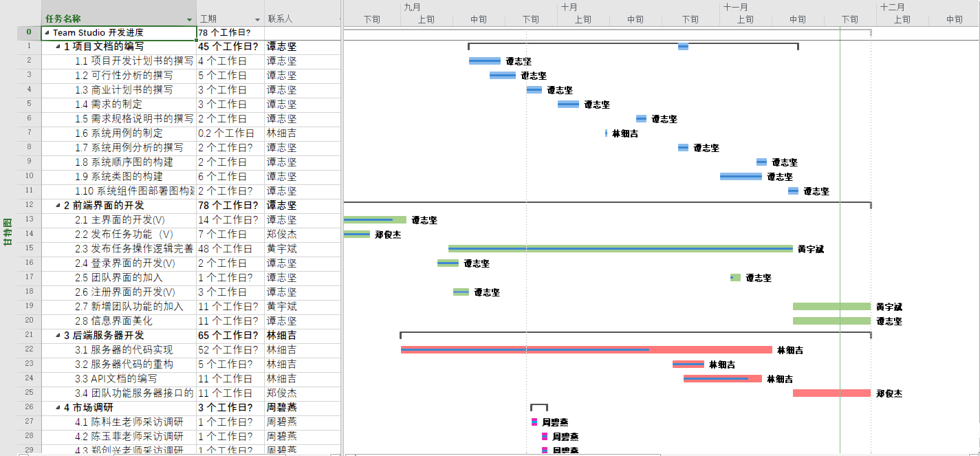The image size is (980, 456).
Task: Click the 0.2 个工作日 duration cell
Action: click(x=230, y=133)
